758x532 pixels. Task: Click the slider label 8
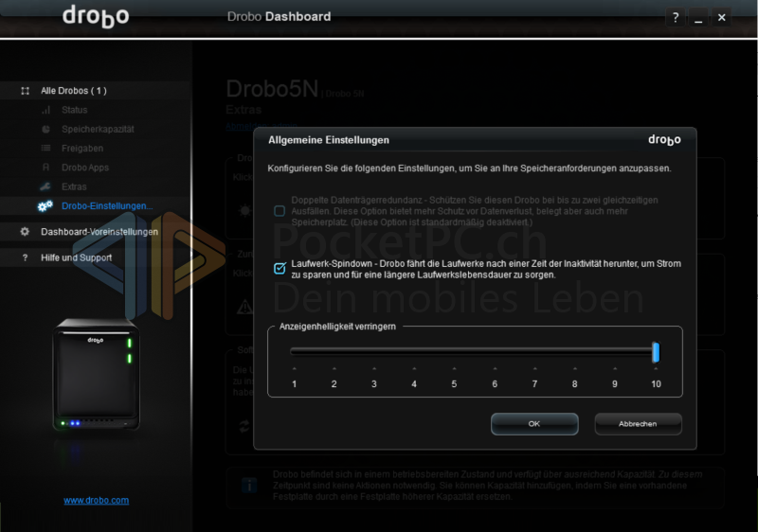(575, 383)
